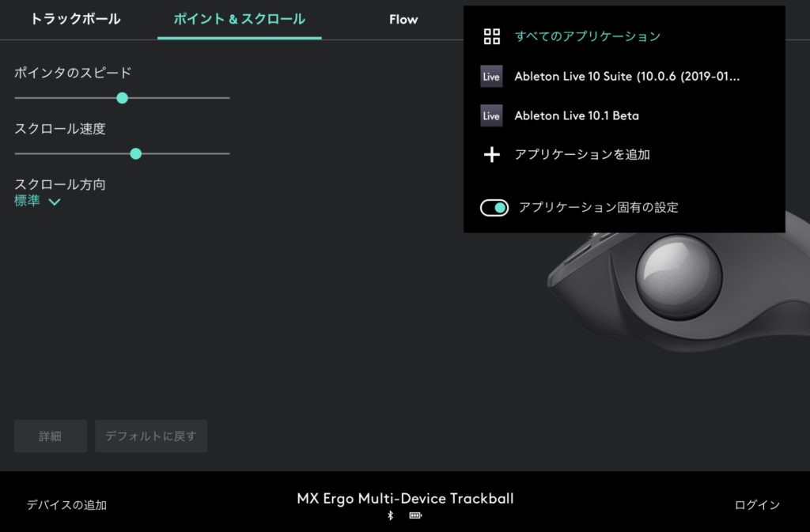Click the Bluetooth status icon
The width and height of the screenshot is (810, 532).
(390, 516)
